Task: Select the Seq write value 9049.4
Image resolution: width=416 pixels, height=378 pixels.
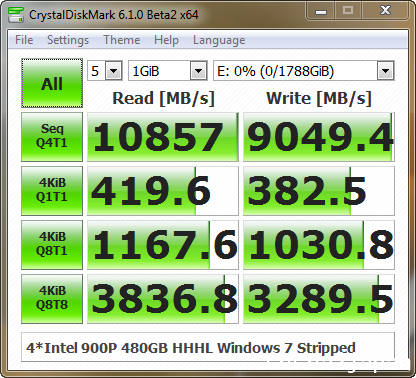Action: tap(319, 137)
